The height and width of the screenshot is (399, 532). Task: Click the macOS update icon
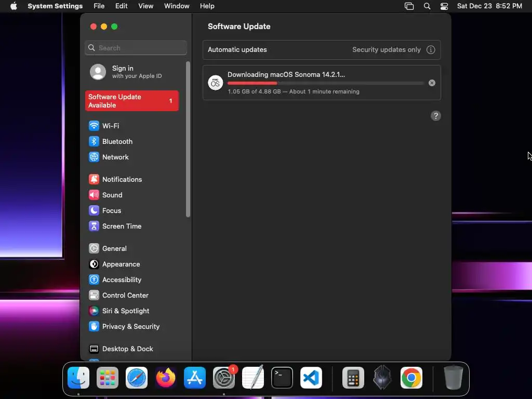click(216, 83)
